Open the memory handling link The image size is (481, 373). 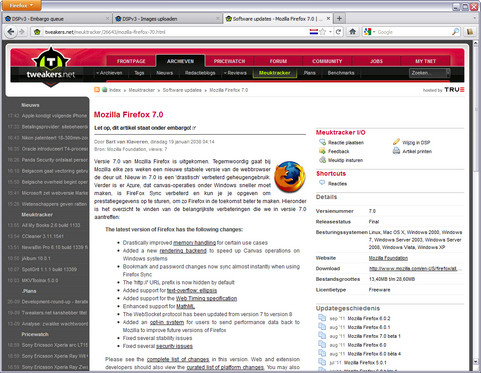pos(194,243)
